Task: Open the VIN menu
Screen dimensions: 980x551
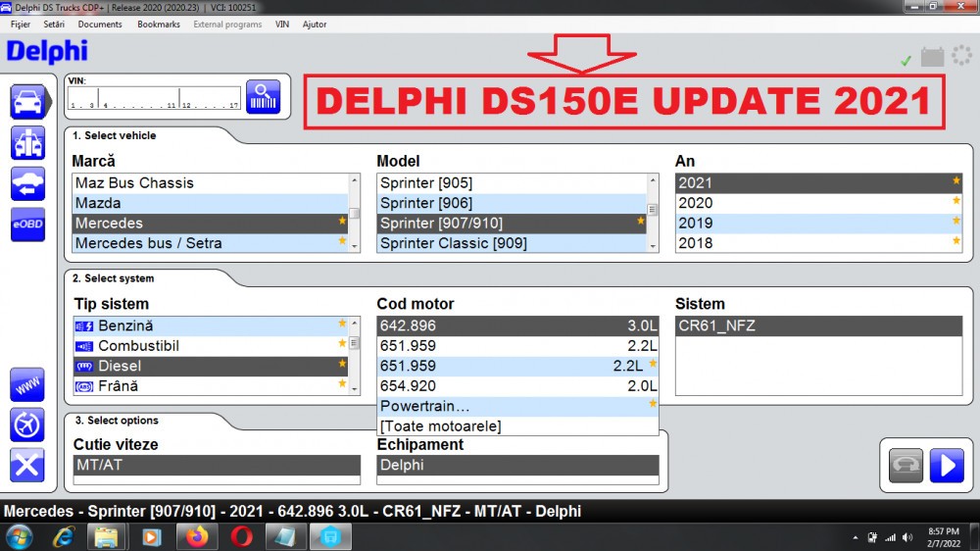Action: pos(282,25)
